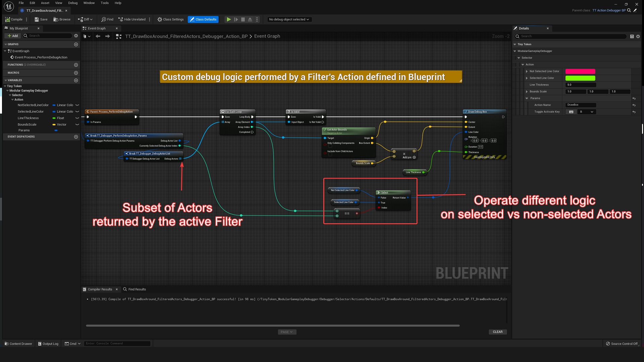Viewport: 644px width, 362px height.
Task: Click CLEAR in the Compiler Results panel
Action: [497, 332]
